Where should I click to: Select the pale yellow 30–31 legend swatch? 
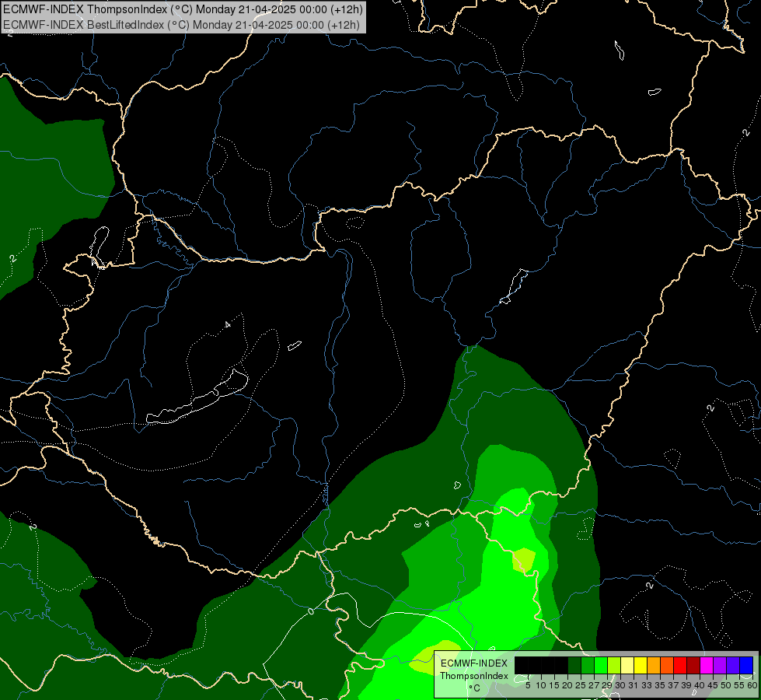point(627,665)
